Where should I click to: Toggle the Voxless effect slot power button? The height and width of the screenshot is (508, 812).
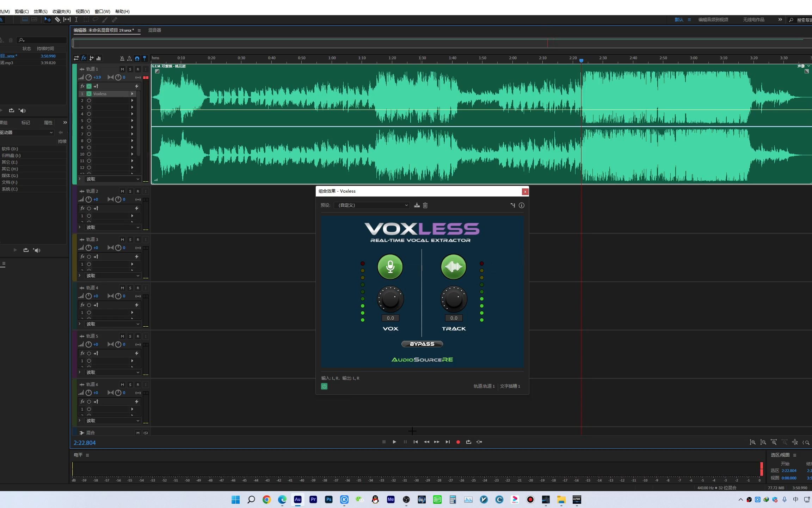(89, 94)
